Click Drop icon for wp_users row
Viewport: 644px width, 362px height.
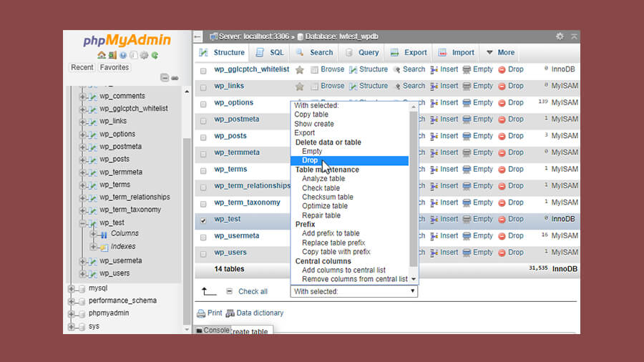click(502, 253)
